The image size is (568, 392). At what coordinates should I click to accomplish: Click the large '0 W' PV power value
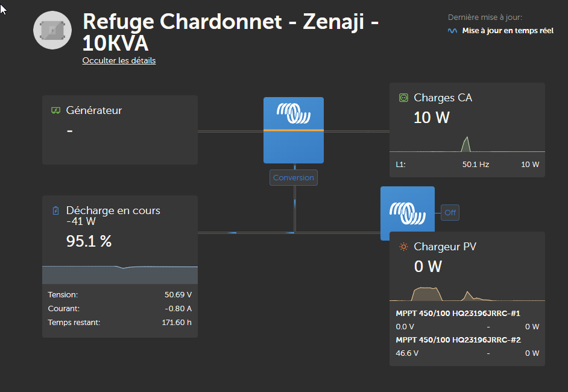(x=428, y=267)
